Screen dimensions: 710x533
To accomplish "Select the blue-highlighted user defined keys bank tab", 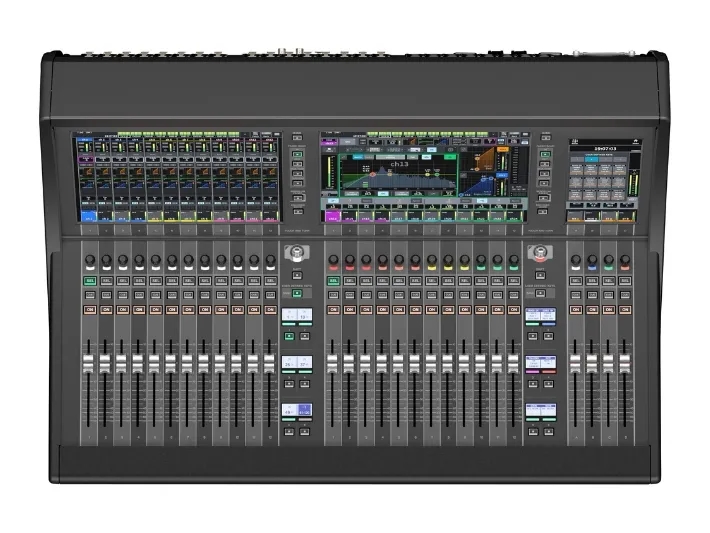I will [592, 159].
